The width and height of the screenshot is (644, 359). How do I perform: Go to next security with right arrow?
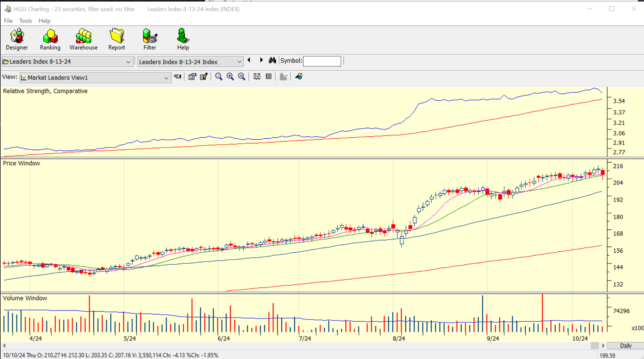[261, 60]
